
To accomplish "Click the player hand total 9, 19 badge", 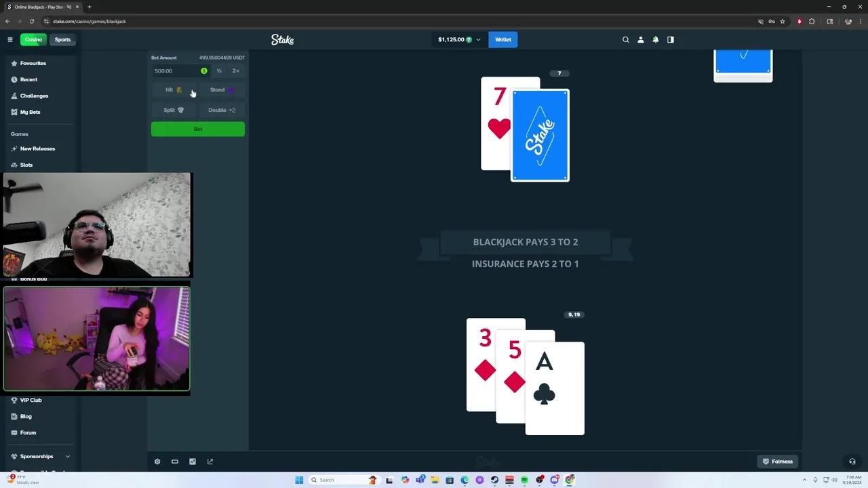I will (574, 314).
